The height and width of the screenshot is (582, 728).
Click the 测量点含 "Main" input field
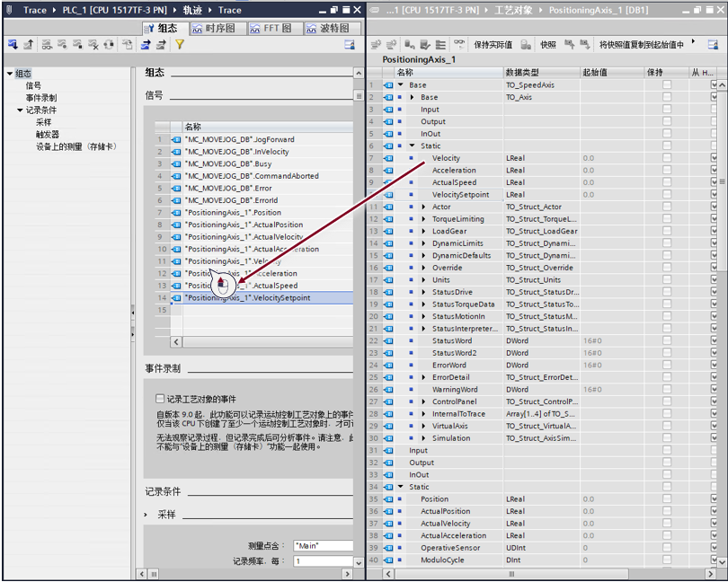pos(324,546)
